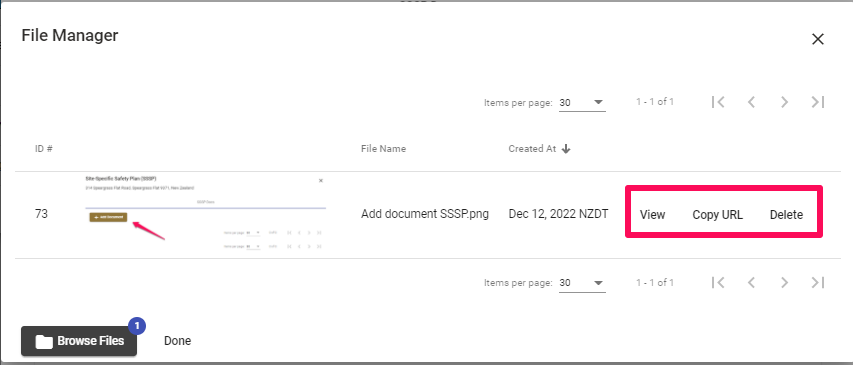Sort by ID # column header

coord(44,149)
